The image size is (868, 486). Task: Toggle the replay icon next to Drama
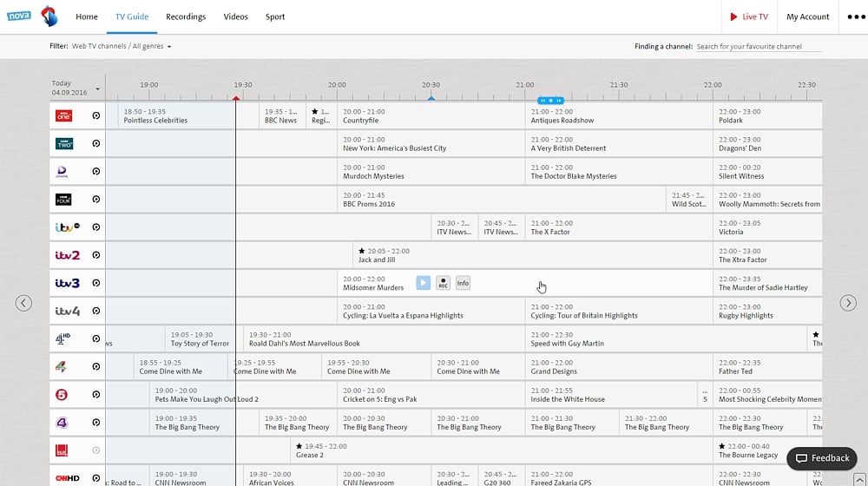click(x=95, y=172)
